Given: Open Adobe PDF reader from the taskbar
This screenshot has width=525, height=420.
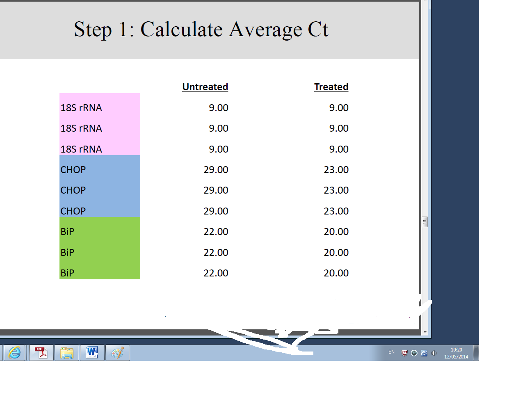Looking at the screenshot, I should point(41,353).
